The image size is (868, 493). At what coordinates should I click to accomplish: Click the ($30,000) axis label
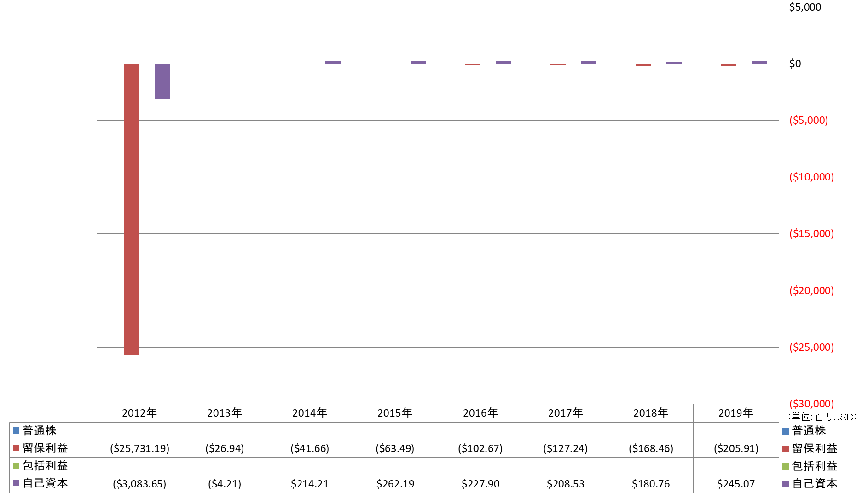tap(811, 404)
